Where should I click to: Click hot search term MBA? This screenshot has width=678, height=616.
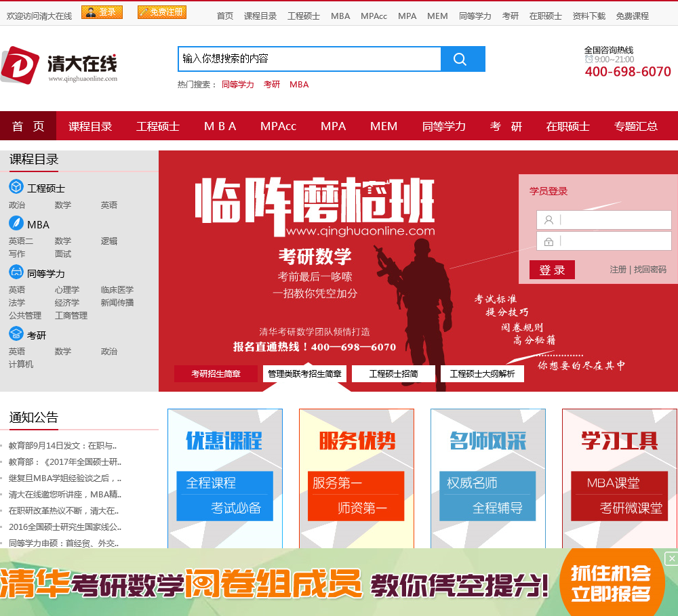(299, 84)
